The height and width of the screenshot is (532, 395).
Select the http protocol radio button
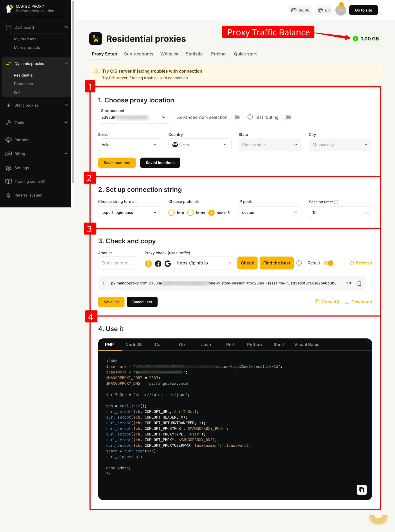[171, 213]
